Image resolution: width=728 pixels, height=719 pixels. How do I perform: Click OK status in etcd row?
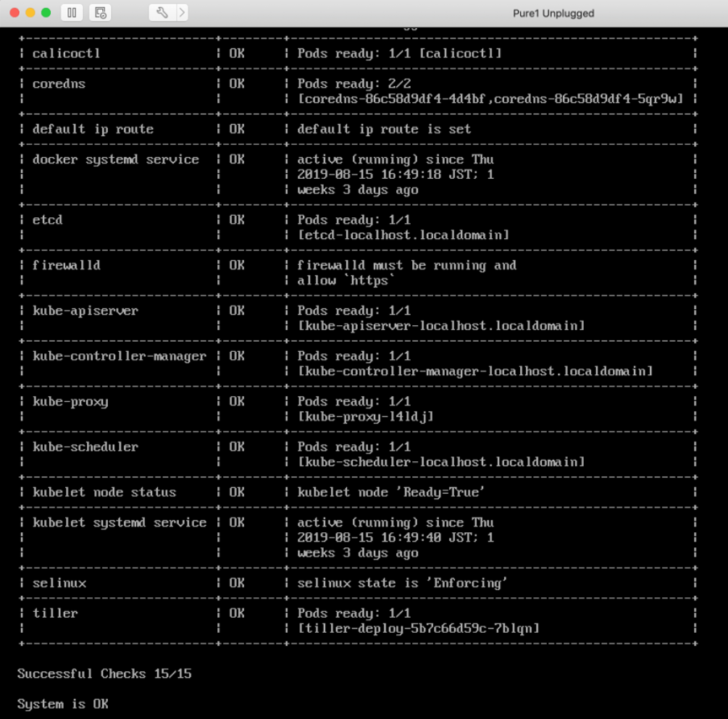click(237, 219)
